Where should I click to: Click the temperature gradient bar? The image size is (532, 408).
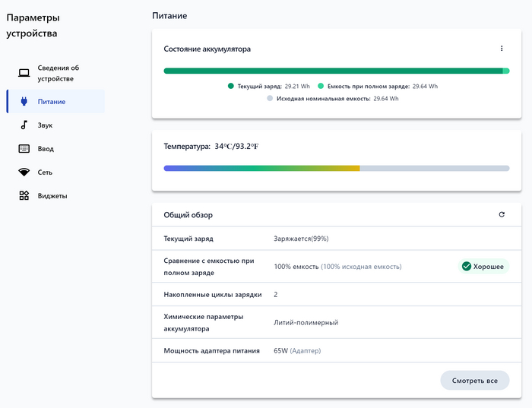pyautogui.click(x=336, y=168)
